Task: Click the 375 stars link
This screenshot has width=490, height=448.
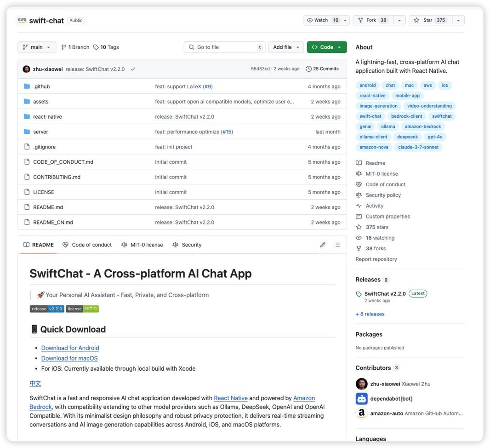Action: point(377,227)
